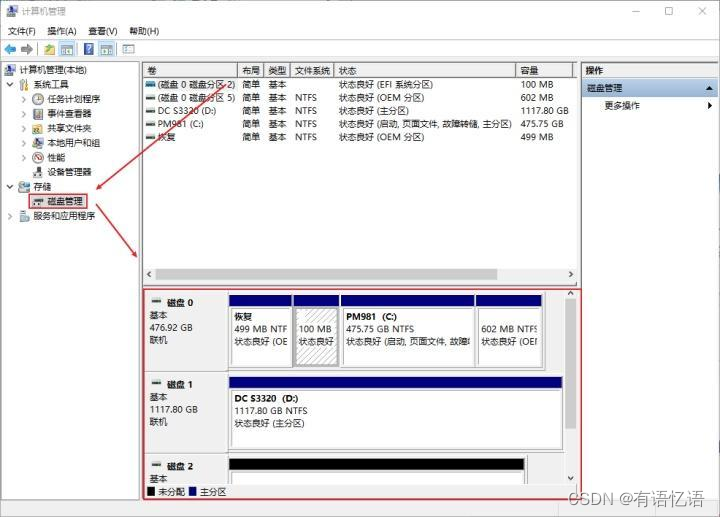Click the 磁盘 1 disk icon
The image size is (720, 517).
coord(157,383)
